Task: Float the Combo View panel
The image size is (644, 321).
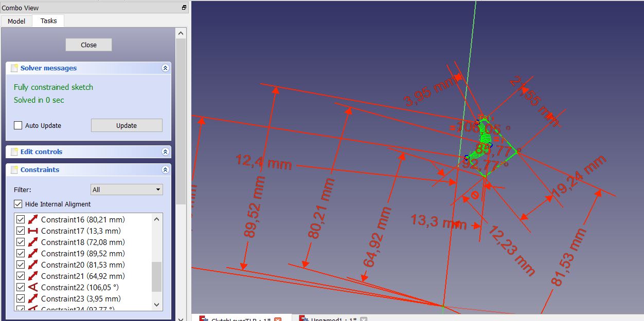Action: click(x=184, y=8)
